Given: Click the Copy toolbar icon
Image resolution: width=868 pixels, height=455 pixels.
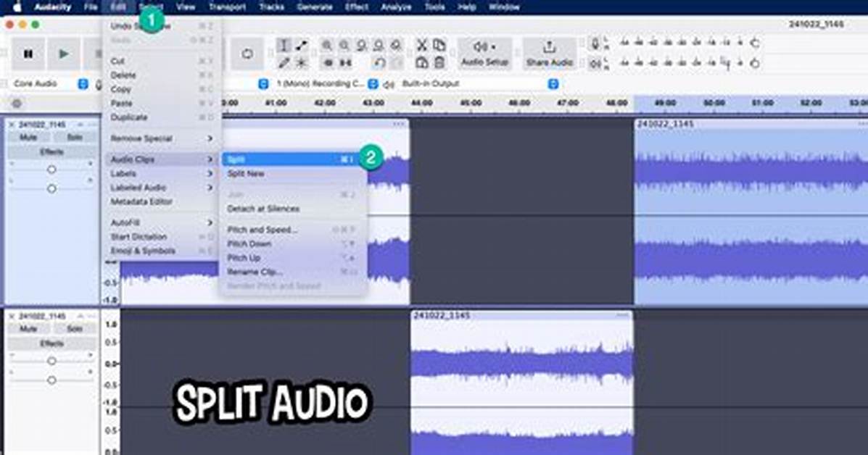Looking at the screenshot, I should point(439,46).
